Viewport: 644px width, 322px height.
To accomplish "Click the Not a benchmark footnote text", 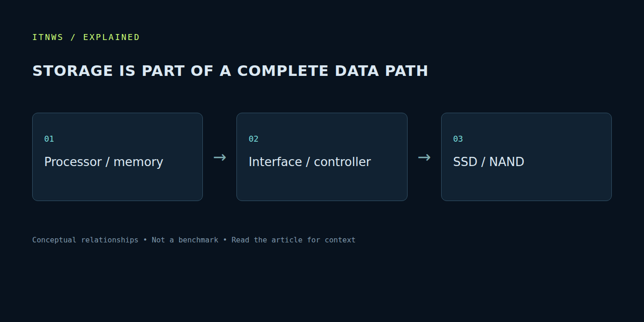I will (x=185, y=240).
